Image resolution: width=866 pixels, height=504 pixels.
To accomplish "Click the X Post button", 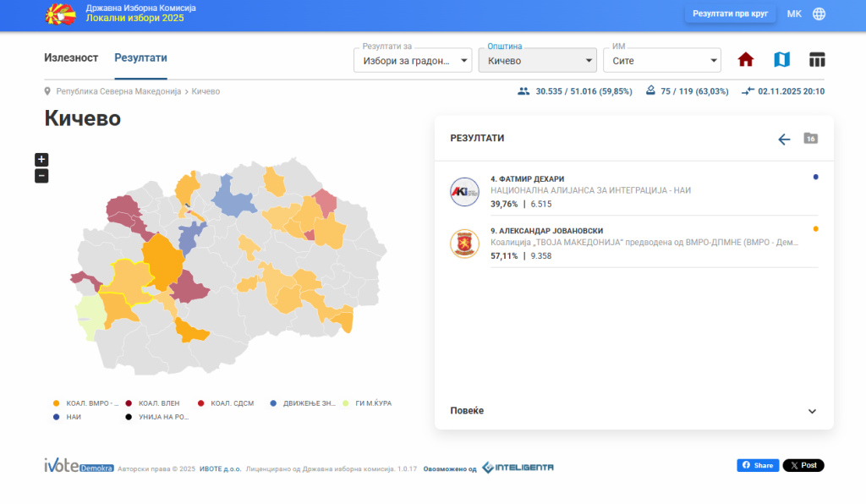I will coord(803,465).
